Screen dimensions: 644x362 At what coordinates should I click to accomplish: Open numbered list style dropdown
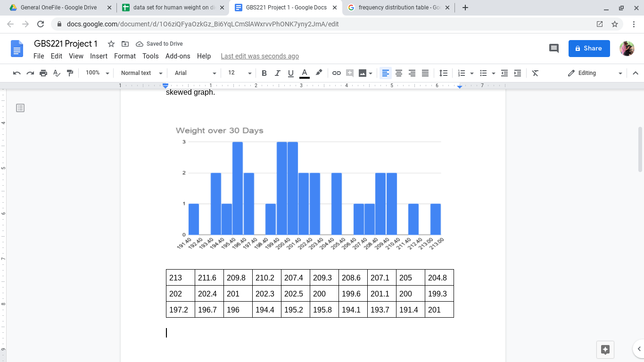[472, 73]
